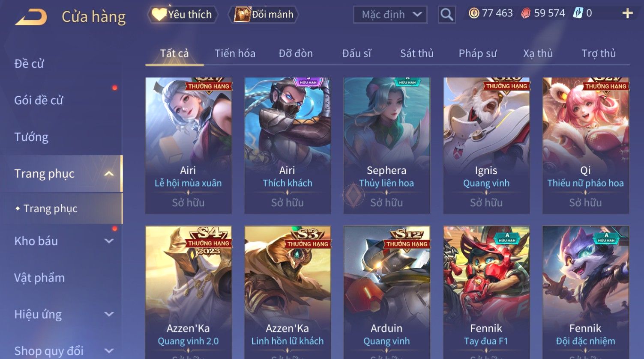Image resolution: width=644 pixels, height=359 pixels.
Task: Open the search magnifier icon
Action: click(x=446, y=15)
